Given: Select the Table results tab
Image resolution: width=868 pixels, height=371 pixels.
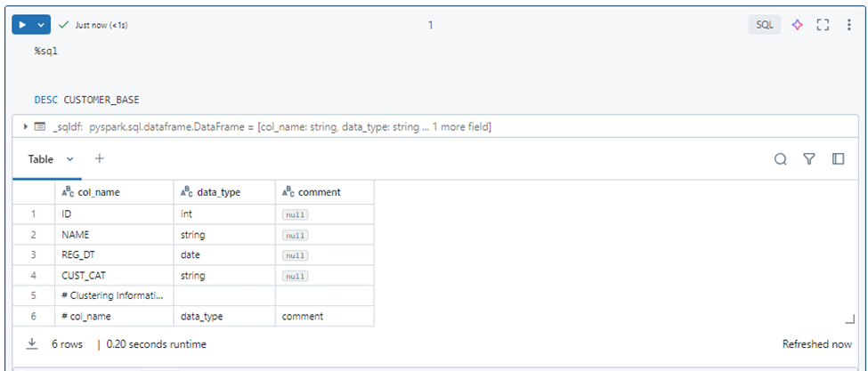Looking at the screenshot, I should point(40,159).
